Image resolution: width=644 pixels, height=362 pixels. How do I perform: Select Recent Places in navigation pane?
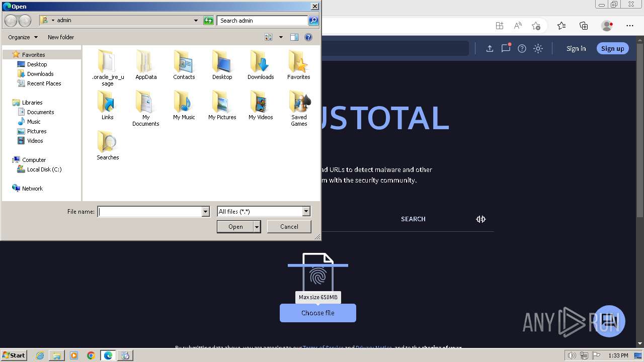[x=44, y=83]
